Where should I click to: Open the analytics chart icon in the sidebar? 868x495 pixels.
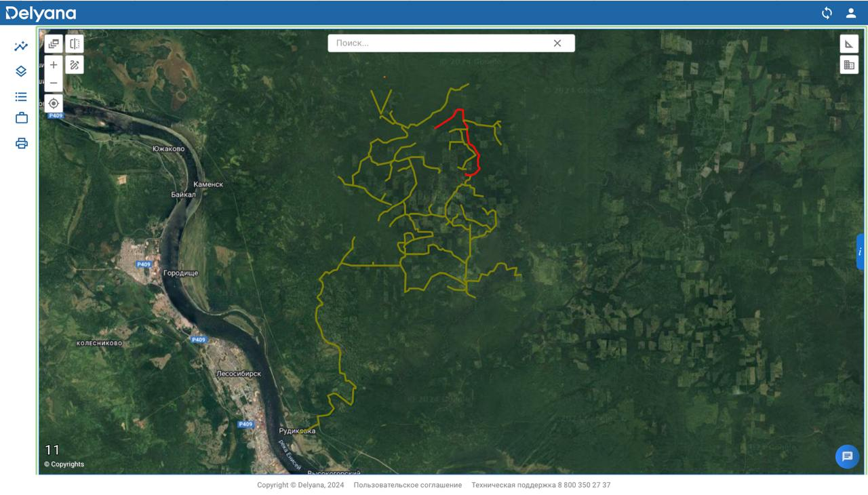tap(21, 46)
